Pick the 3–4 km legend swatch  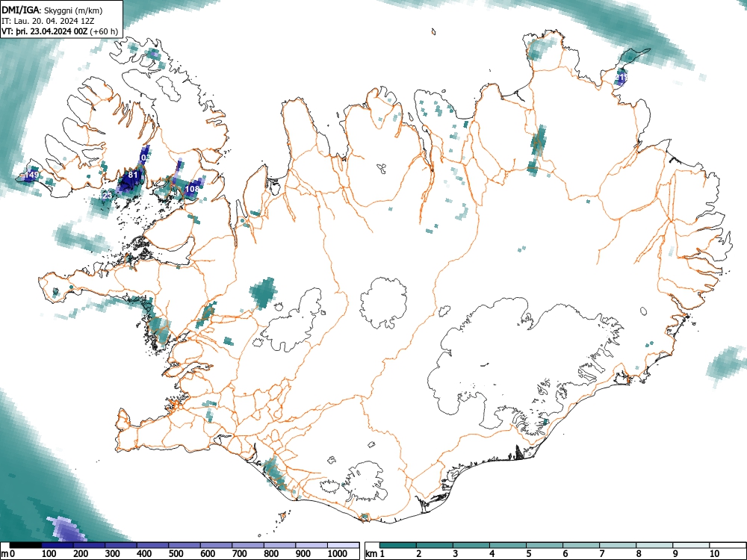[471, 545]
